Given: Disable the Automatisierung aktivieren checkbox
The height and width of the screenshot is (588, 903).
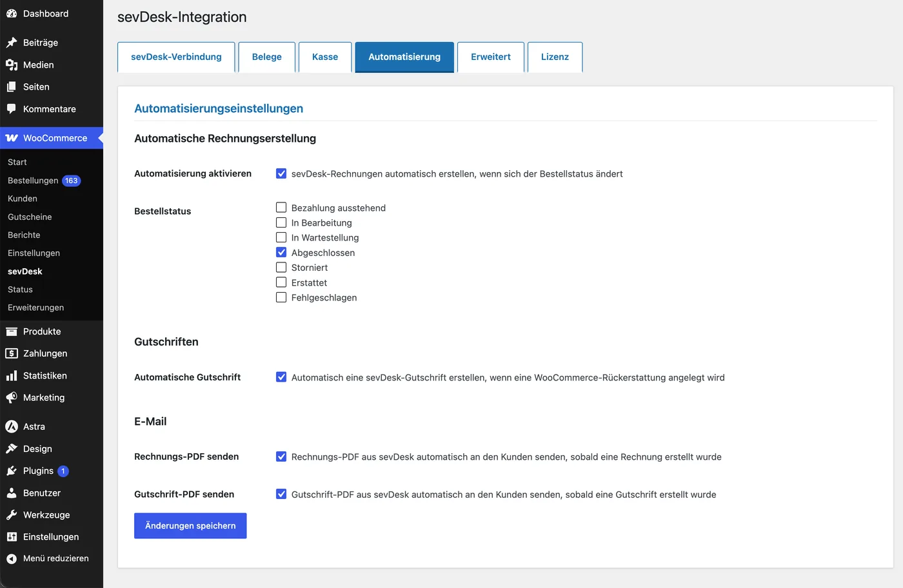Looking at the screenshot, I should 281,173.
